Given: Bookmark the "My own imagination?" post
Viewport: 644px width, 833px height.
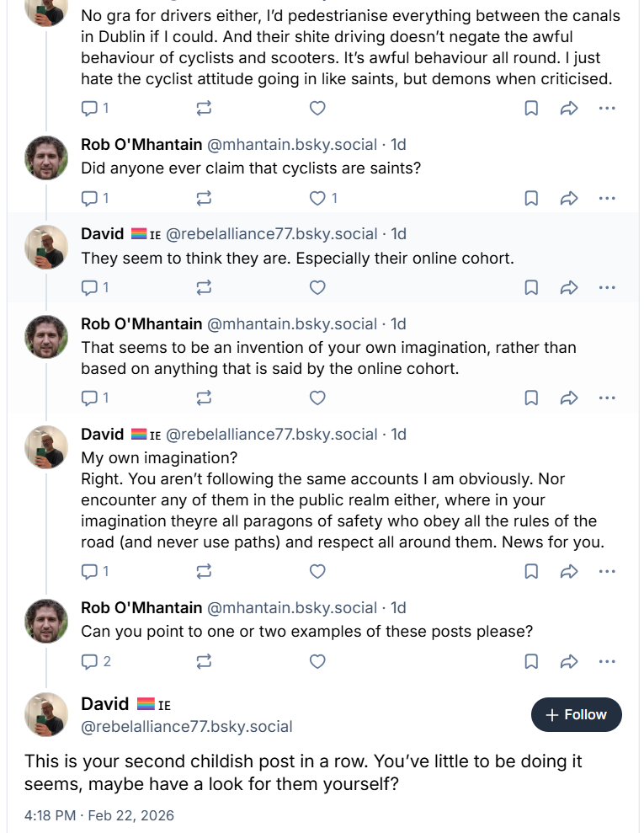Looking at the screenshot, I should click(x=531, y=572).
